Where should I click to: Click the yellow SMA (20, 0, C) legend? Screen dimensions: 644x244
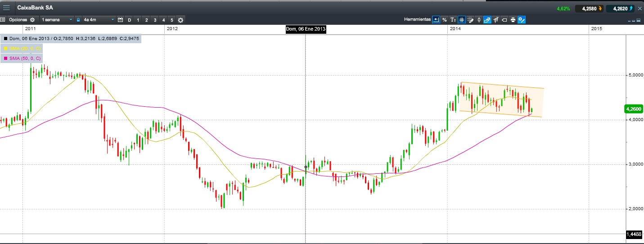pos(22,48)
